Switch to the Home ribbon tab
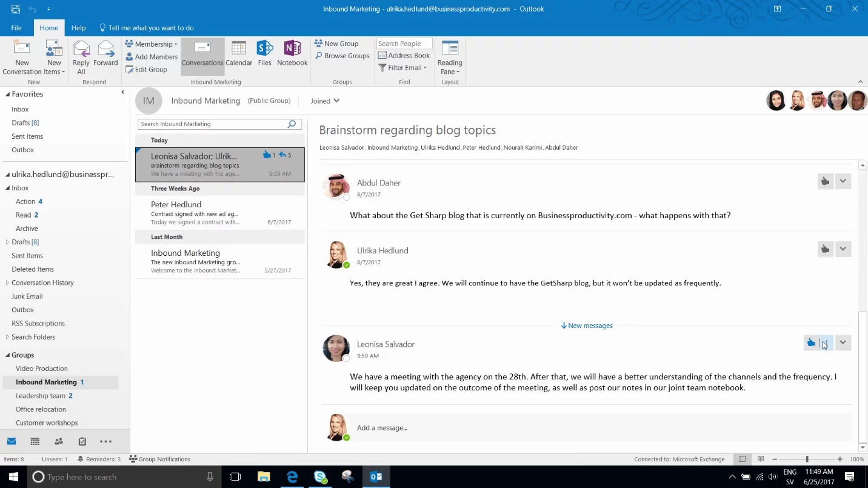 tap(49, 28)
